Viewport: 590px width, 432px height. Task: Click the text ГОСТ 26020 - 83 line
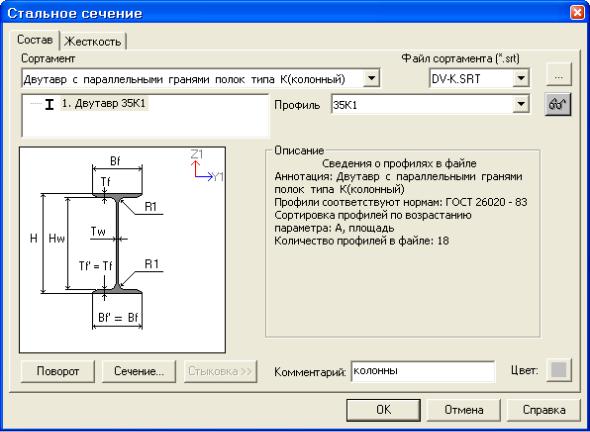coord(401,202)
